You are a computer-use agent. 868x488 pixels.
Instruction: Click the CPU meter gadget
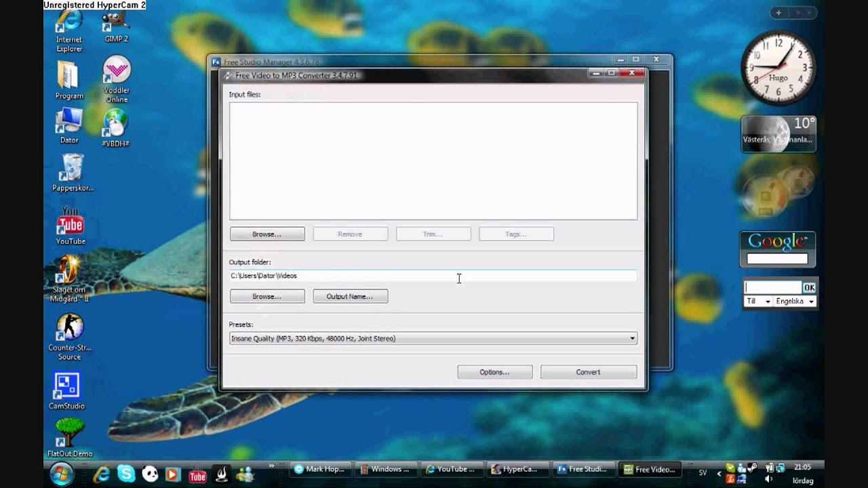click(777, 190)
